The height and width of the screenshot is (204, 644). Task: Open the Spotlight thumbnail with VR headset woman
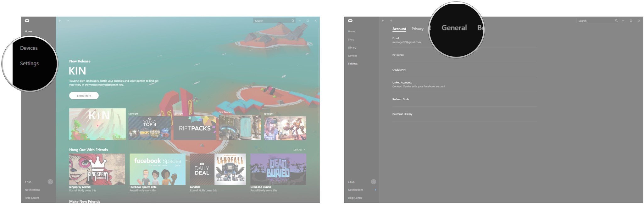click(285, 128)
